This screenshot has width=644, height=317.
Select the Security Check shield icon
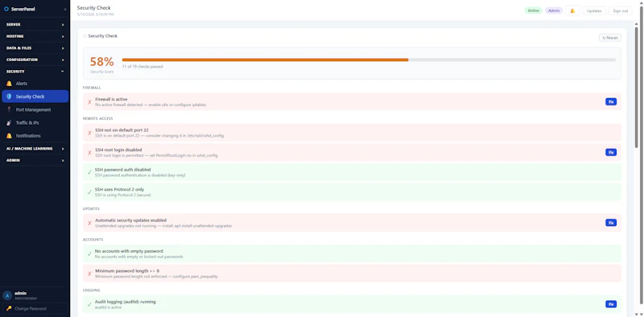pos(9,97)
